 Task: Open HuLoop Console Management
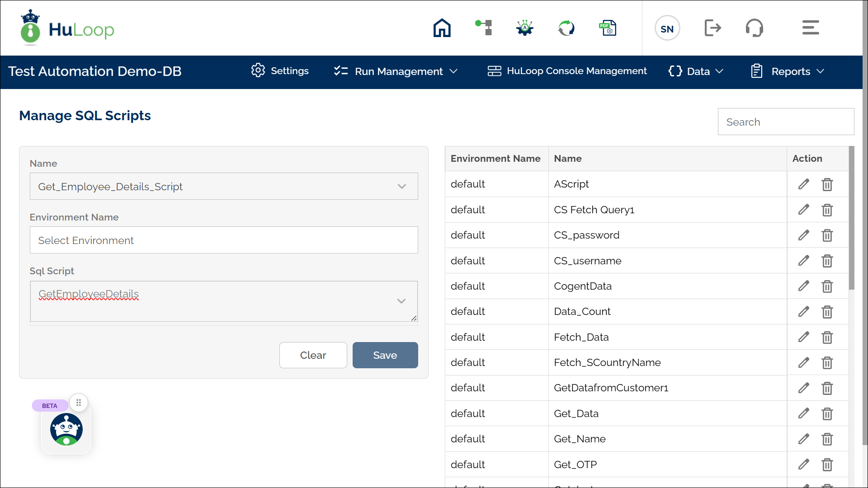(x=567, y=71)
